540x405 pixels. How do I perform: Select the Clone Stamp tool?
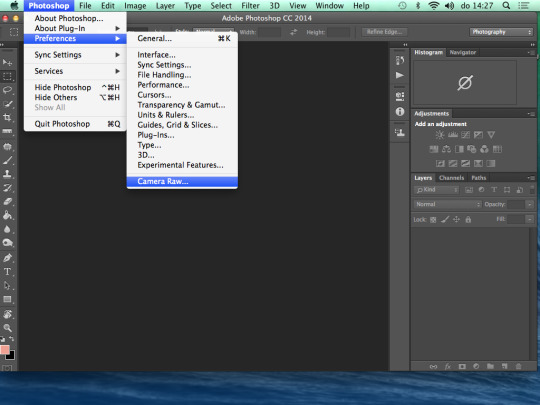click(x=7, y=174)
